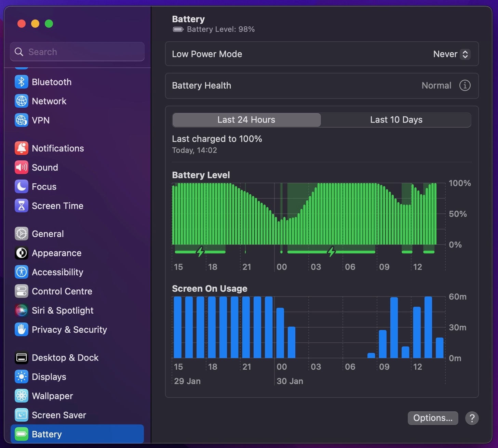This screenshot has width=498, height=448.
Task: Click the Normal health status text
Action: coord(436,85)
